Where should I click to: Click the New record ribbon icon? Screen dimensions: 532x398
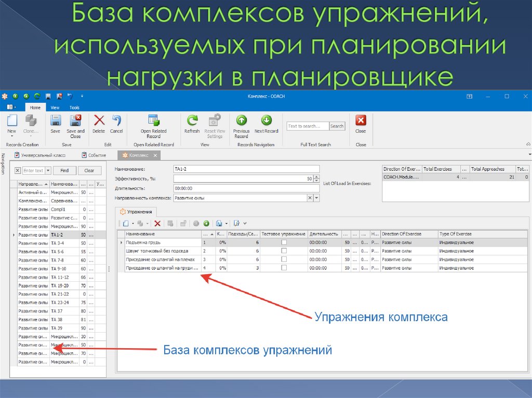pos(12,120)
